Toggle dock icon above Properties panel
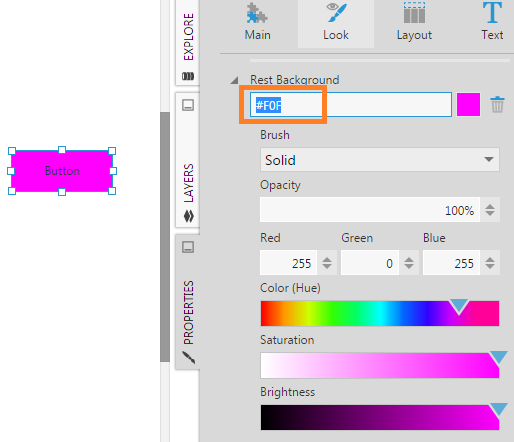 (188, 247)
